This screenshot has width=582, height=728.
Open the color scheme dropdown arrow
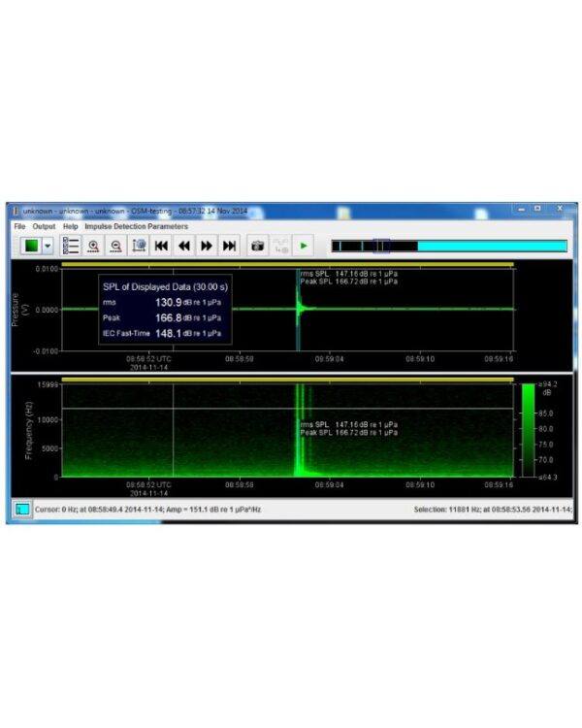(48, 247)
